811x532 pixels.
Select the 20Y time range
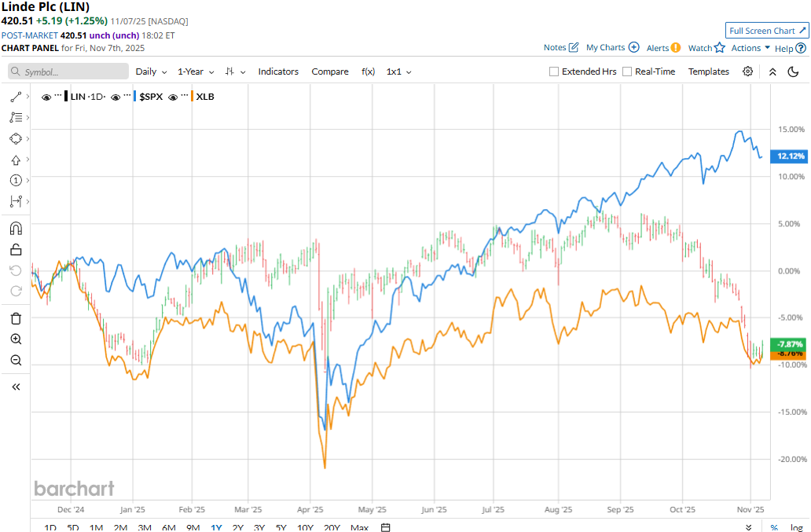tap(332, 527)
